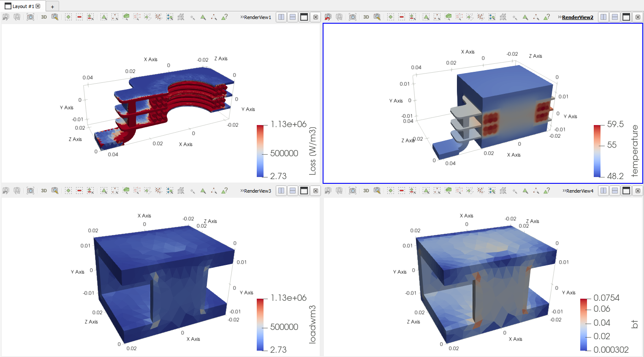The width and height of the screenshot is (644, 357).
Task: Expand hidden toolbar items of RenderView4
Action: (564, 191)
